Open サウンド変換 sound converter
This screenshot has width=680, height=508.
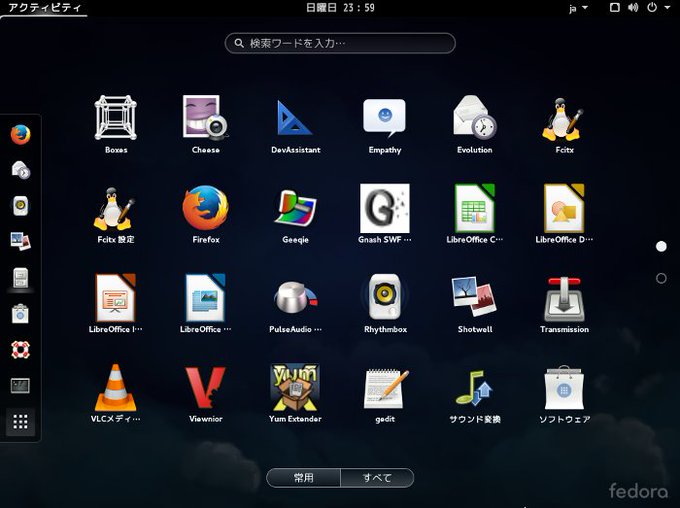pyautogui.click(x=474, y=394)
